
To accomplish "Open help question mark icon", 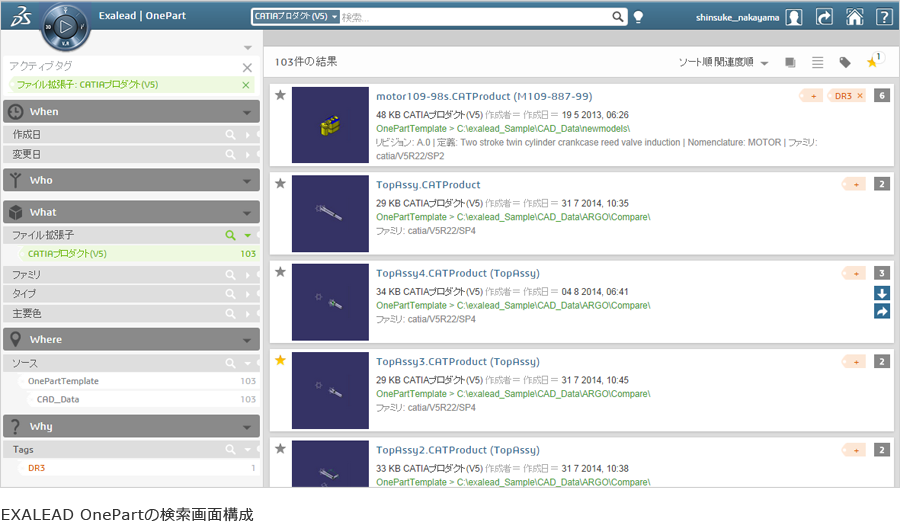I will coord(884,17).
